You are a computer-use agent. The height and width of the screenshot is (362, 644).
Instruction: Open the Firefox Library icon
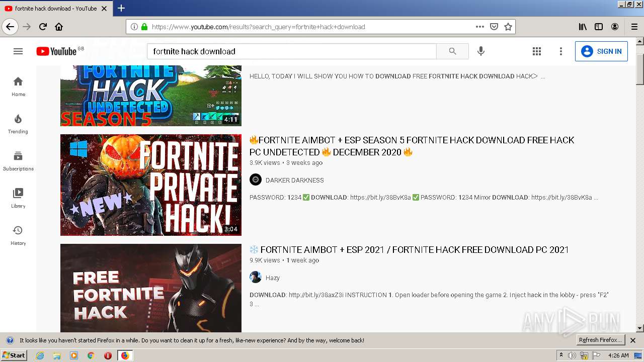pyautogui.click(x=583, y=27)
